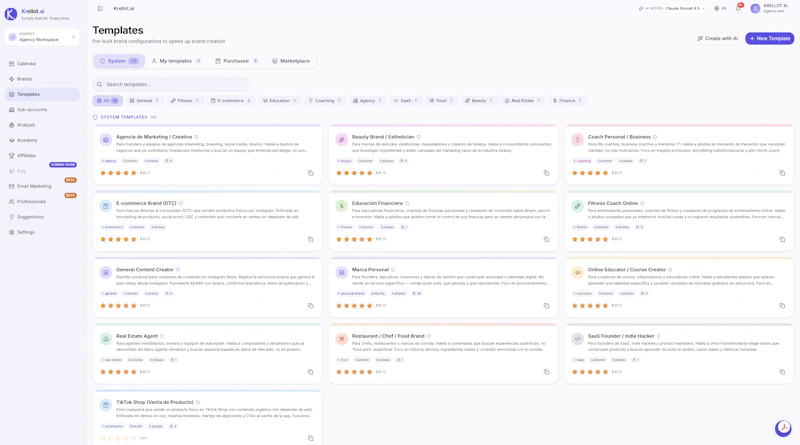Filter templates by E-commerce category

[x=231, y=101]
